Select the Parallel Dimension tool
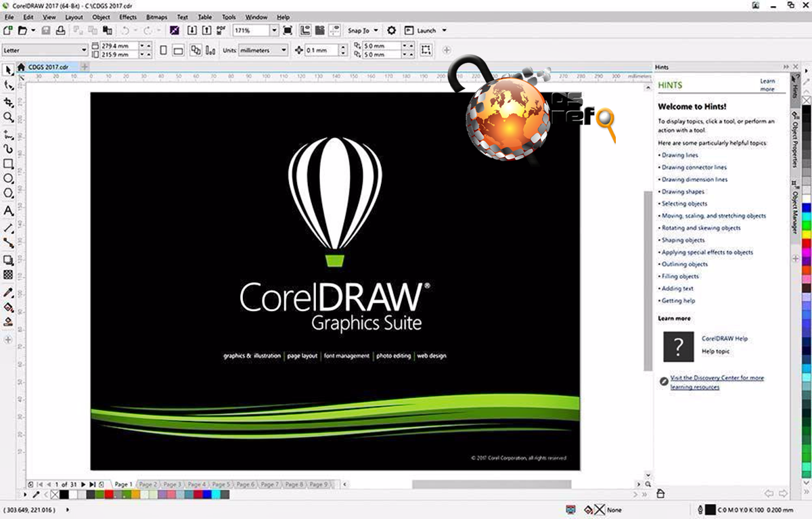 click(x=8, y=228)
